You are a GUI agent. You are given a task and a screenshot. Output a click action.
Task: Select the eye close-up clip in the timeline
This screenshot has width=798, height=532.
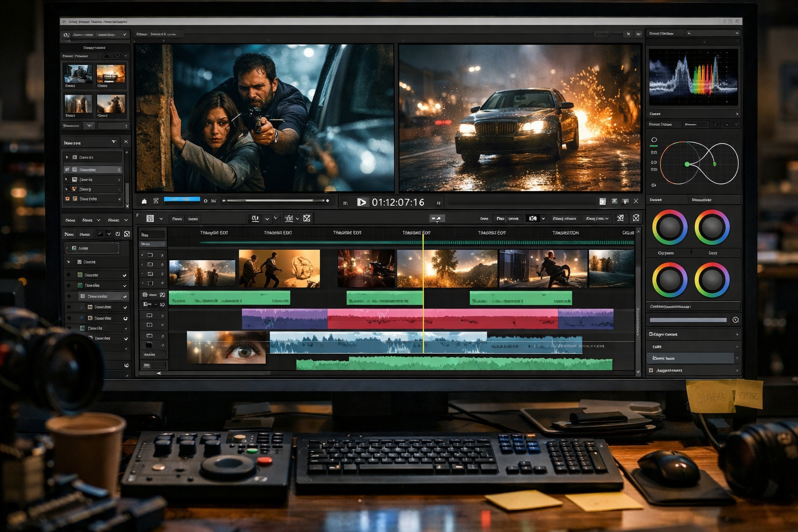tap(227, 347)
